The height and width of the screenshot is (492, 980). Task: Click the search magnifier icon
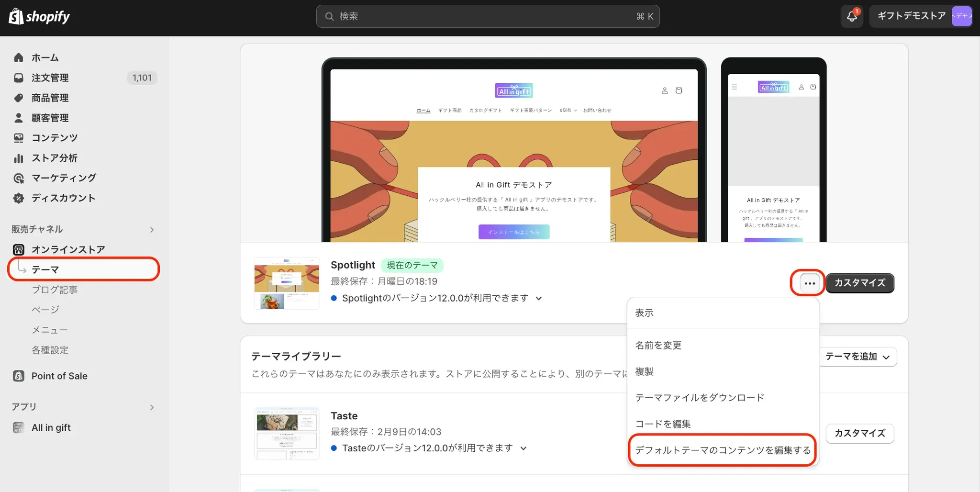[x=329, y=16]
